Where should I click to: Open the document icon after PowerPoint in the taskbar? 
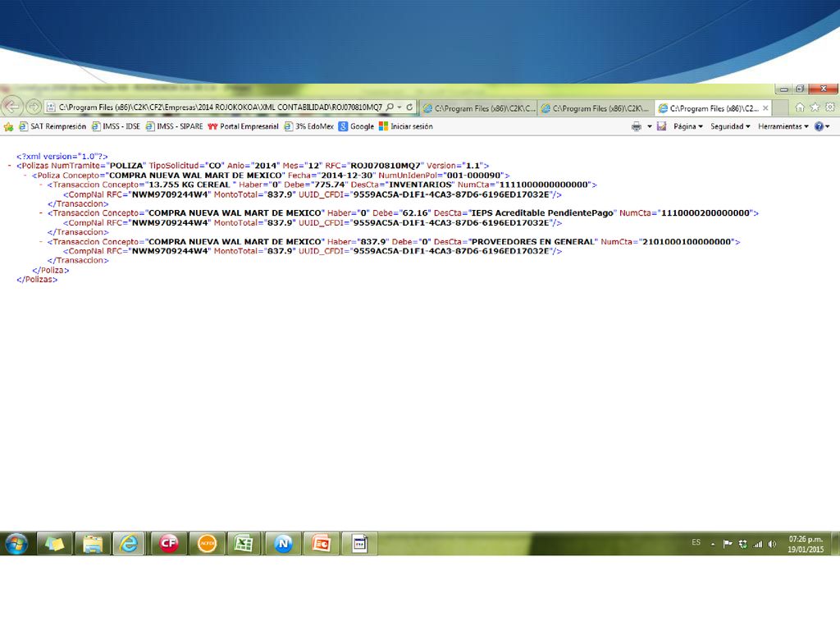pos(359,544)
